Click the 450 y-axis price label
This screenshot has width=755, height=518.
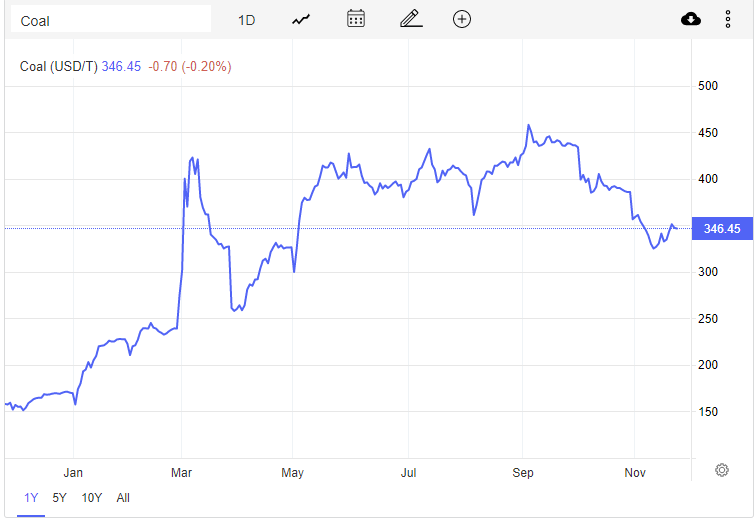pos(708,133)
